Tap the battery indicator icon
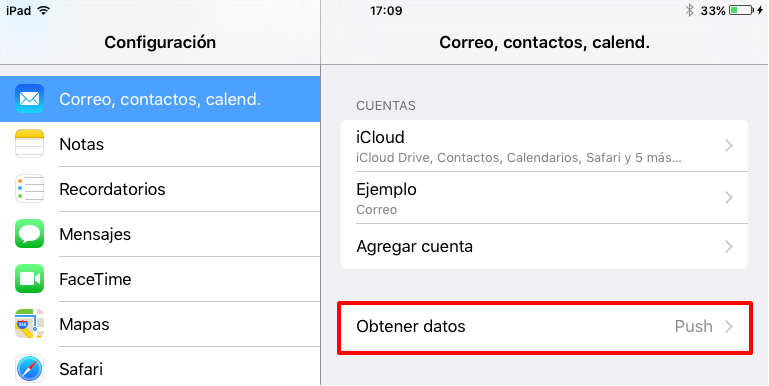Image resolution: width=769 pixels, height=386 pixels. pyautogui.click(x=742, y=10)
